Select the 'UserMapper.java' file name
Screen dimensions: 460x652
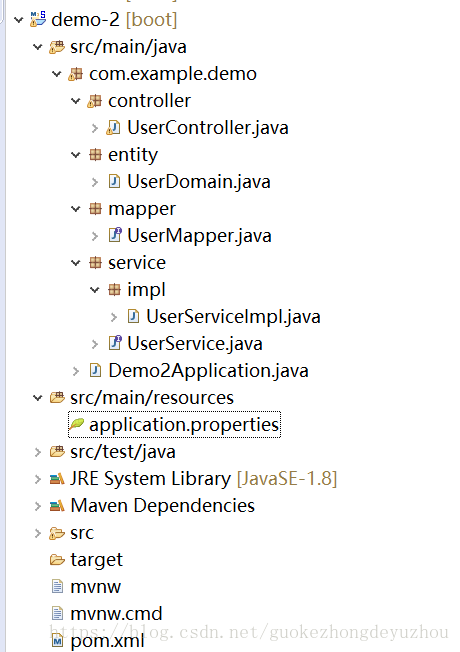(199, 235)
